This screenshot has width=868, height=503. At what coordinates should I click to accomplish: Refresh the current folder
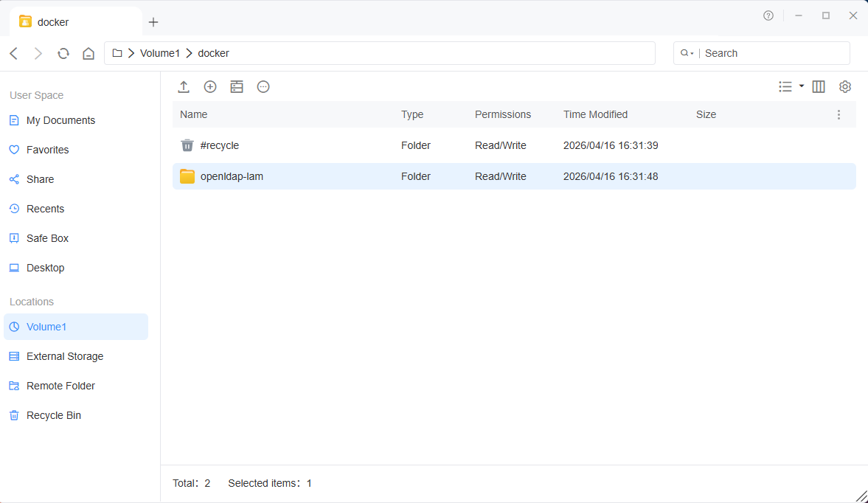(63, 53)
